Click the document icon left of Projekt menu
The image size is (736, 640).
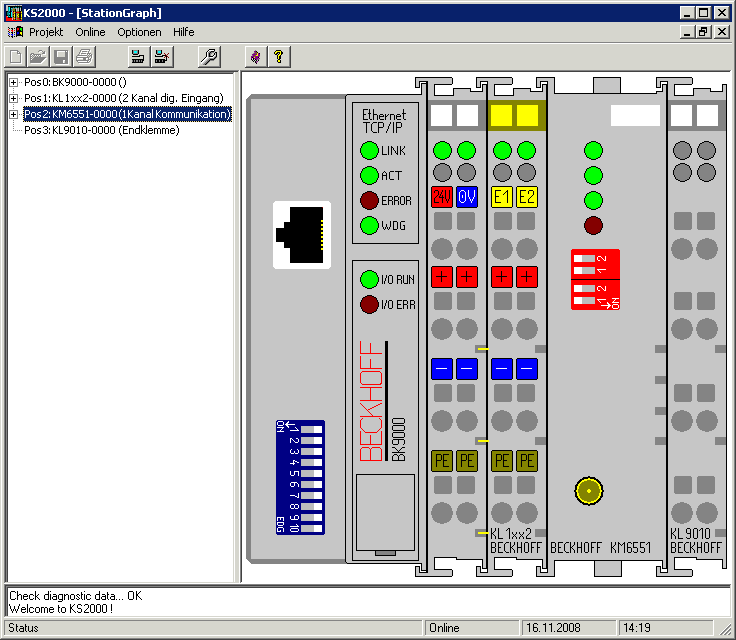(15, 32)
